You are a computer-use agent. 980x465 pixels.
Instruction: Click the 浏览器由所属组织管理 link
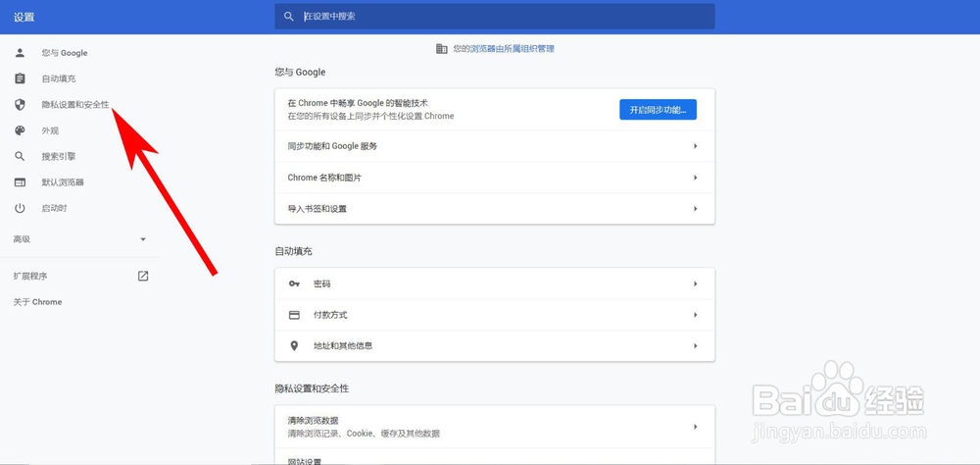click(513, 49)
